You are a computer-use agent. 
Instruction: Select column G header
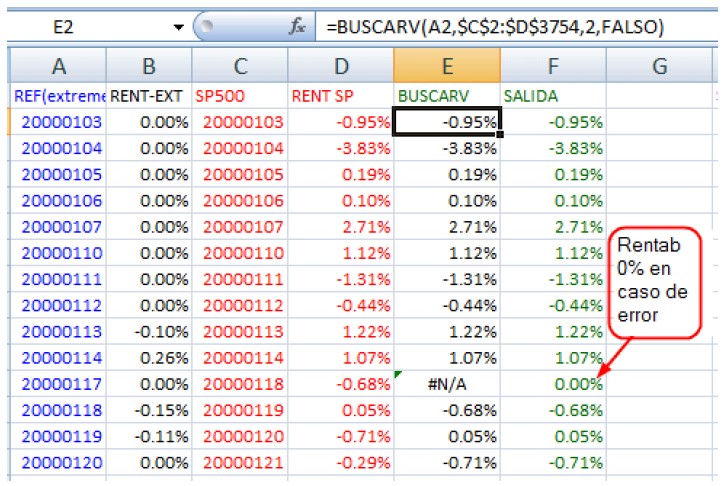point(659,66)
